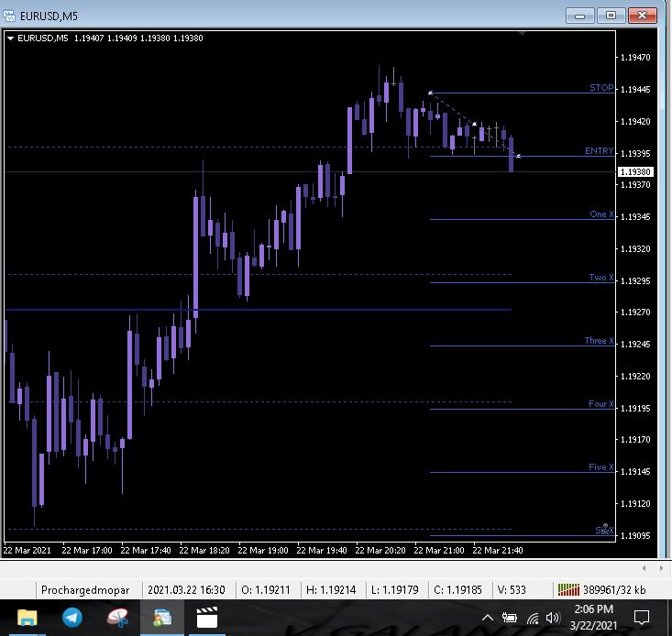The width and height of the screenshot is (672, 636).
Task: Click the EURUSD,M5 chart window icon
Action: (x=9, y=16)
